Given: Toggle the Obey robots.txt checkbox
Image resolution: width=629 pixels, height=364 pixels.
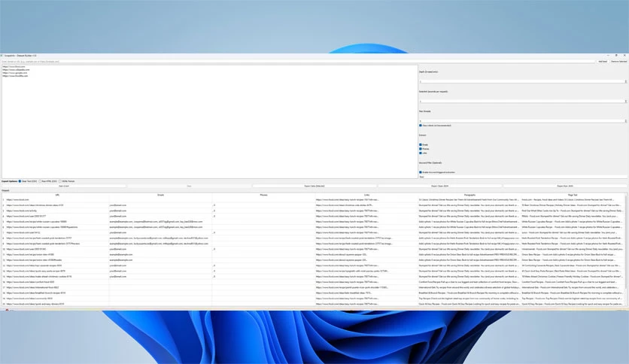Looking at the screenshot, I should 421,126.
